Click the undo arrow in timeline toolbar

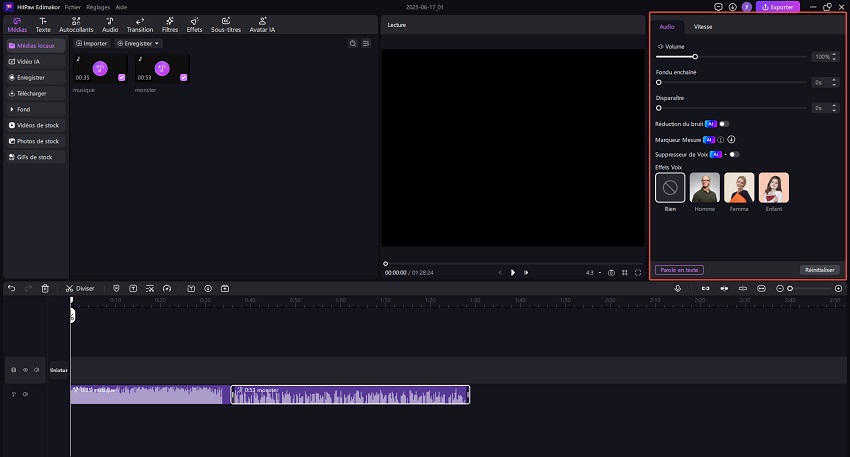pyautogui.click(x=11, y=288)
